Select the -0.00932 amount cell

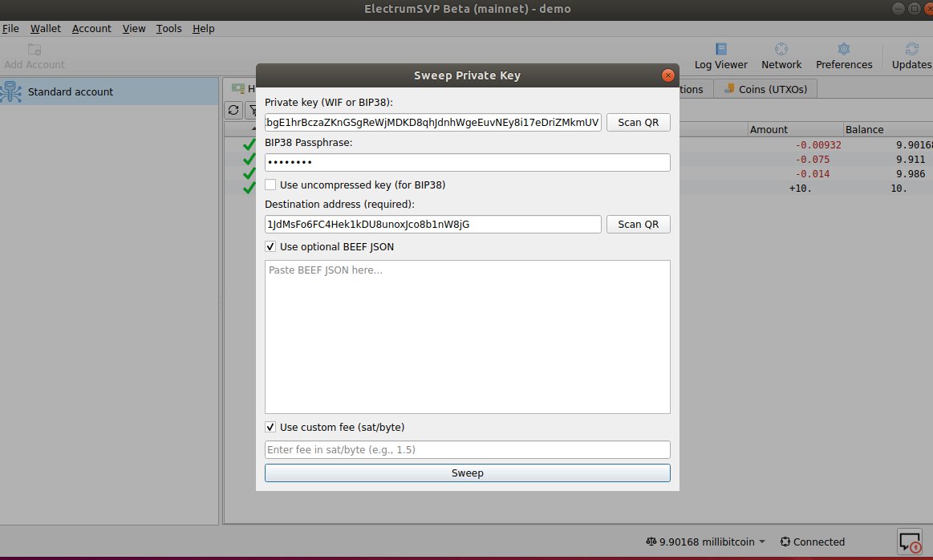(818, 144)
